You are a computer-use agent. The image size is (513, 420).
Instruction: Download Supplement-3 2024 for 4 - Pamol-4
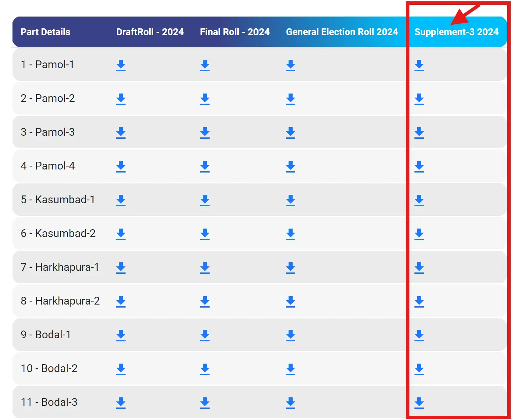click(x=419, y=166)
